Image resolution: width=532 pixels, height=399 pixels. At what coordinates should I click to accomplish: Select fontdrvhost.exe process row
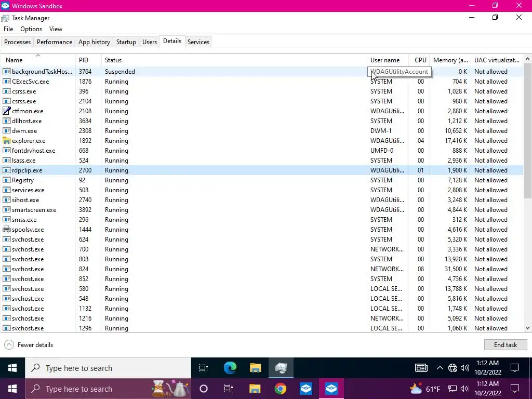coord(262,151)
